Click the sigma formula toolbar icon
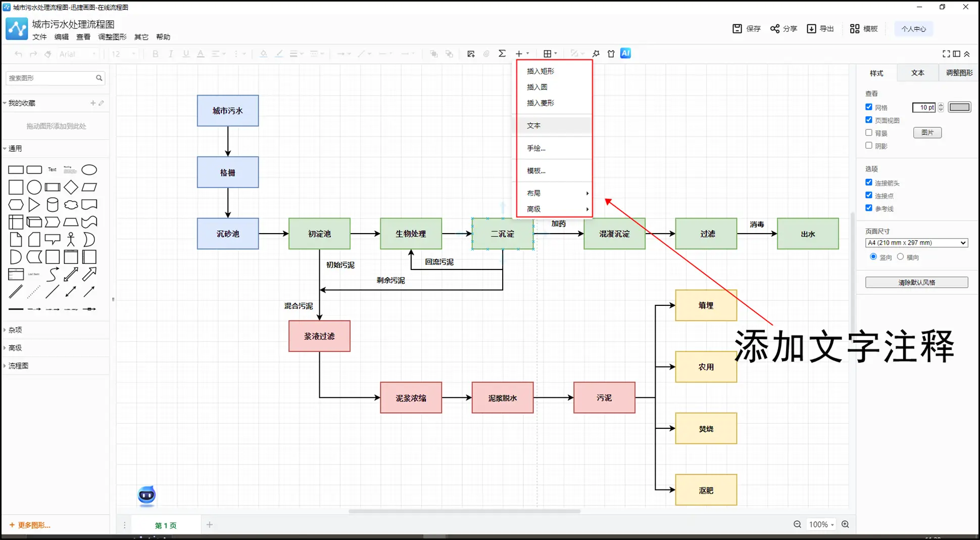Screen dimensions: 980x540 [502, 54]
